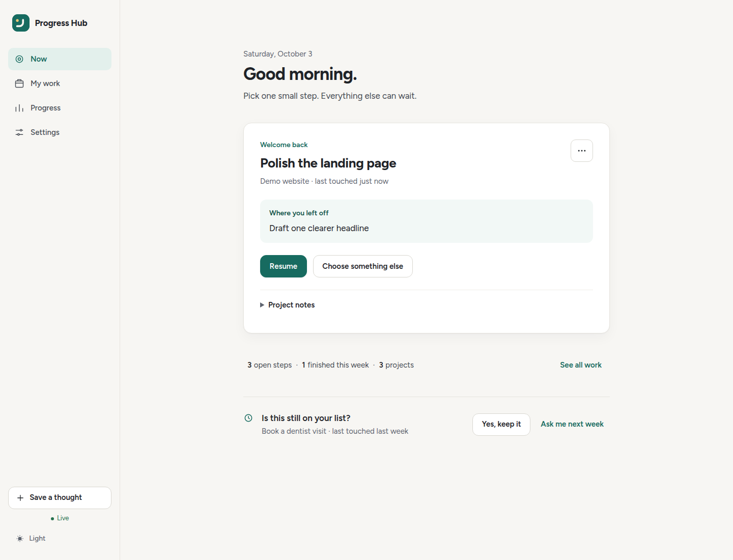Click 'Book a dentist visit' text

pyautogui.click(x=294, y=431)
